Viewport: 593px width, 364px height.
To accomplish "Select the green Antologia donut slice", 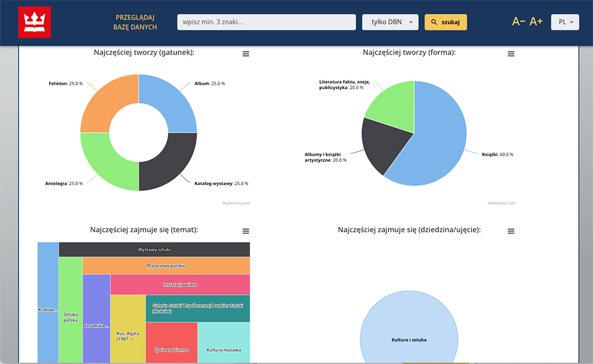I will (x=104, y=166).
